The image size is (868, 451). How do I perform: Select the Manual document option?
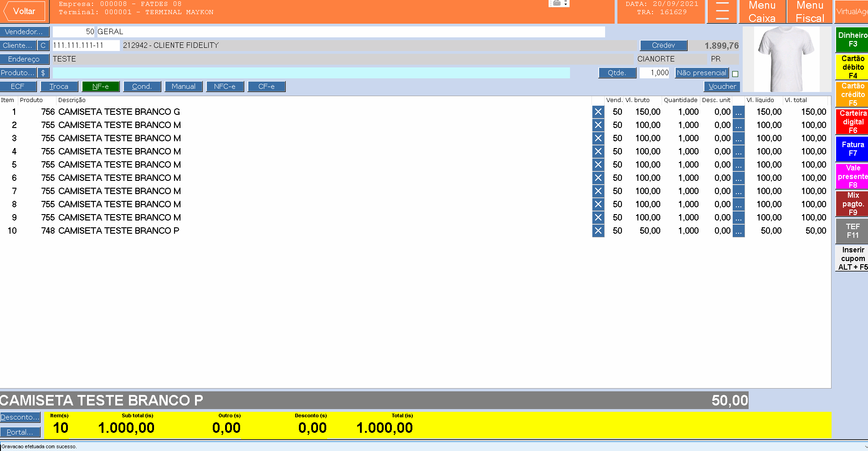click(184, 87)
